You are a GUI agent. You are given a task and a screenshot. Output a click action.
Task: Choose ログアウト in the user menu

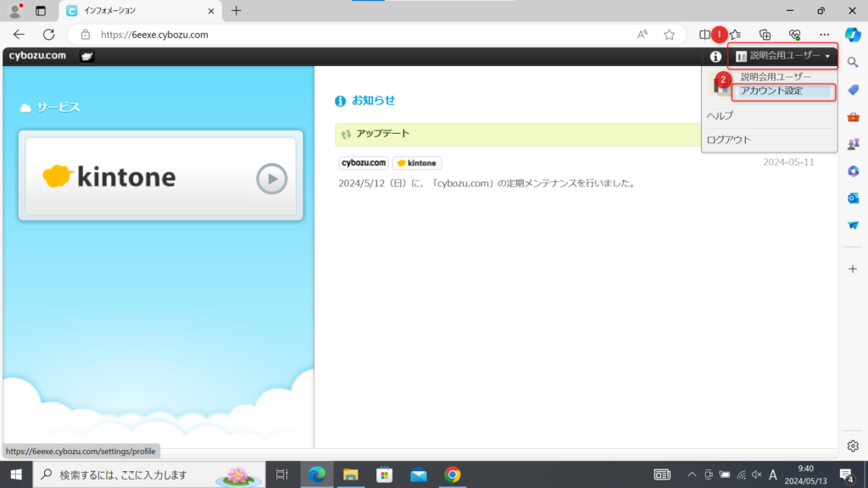728,140
